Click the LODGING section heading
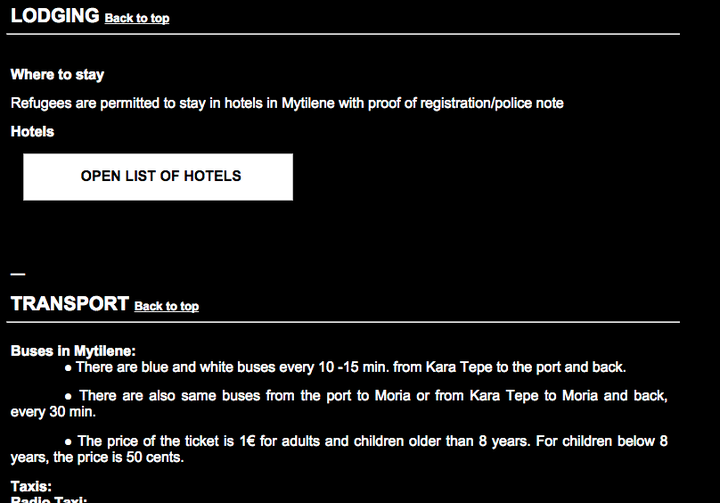This screenshot has height=503, width=720. 55,16
